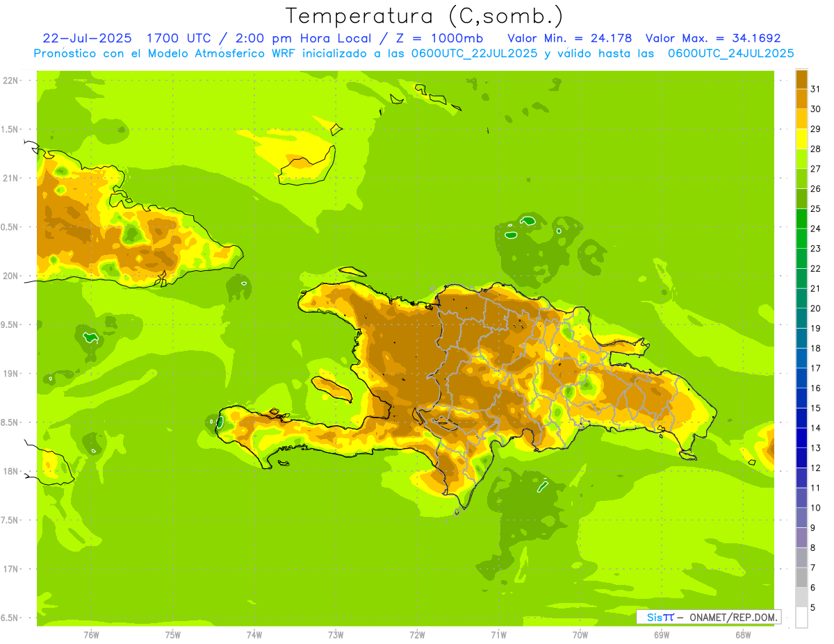Click longitude axis label 75W
Viewport: 834px width, 644px height.
173,635
